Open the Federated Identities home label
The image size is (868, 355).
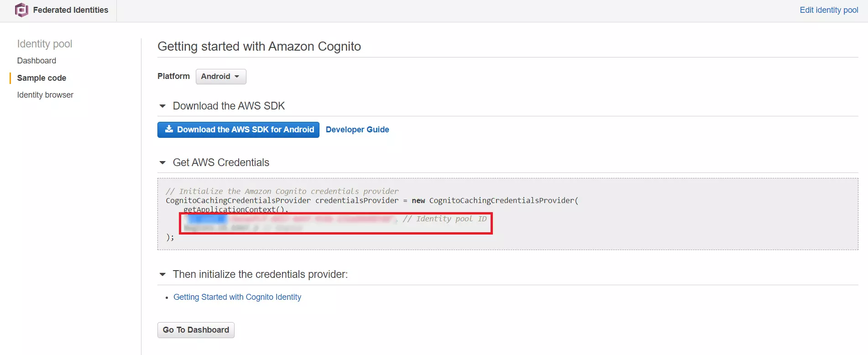[71, 10]
